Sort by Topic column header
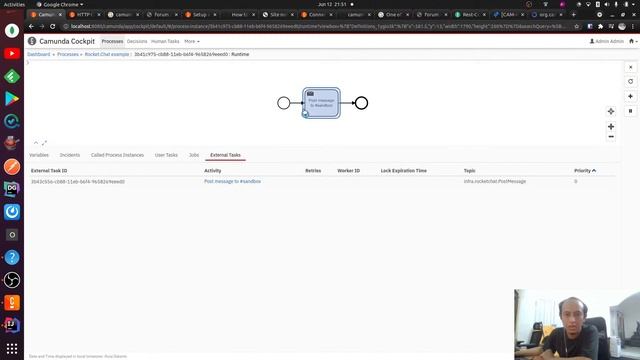The height and width of the screenshot is (360, 640). tap(469, 171)
